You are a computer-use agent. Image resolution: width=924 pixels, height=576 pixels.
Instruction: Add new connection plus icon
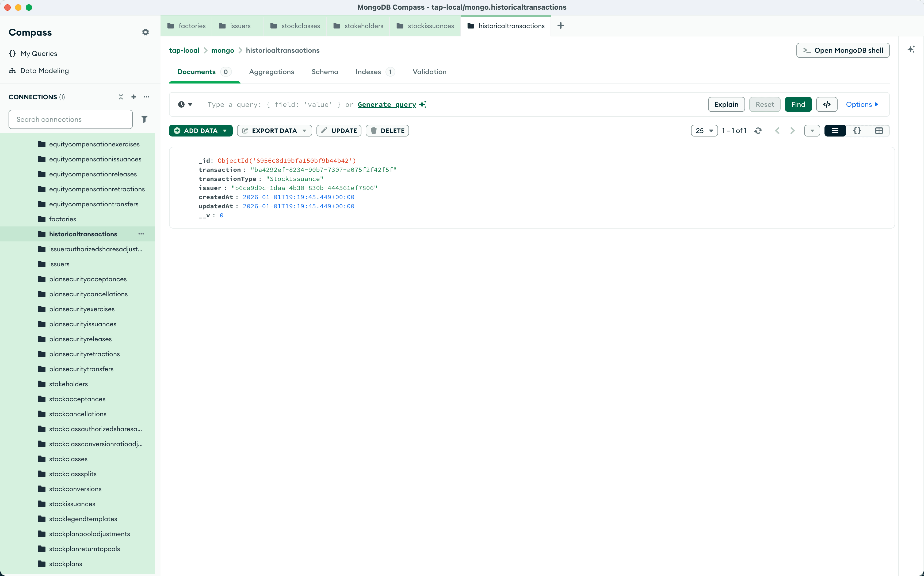134,97
